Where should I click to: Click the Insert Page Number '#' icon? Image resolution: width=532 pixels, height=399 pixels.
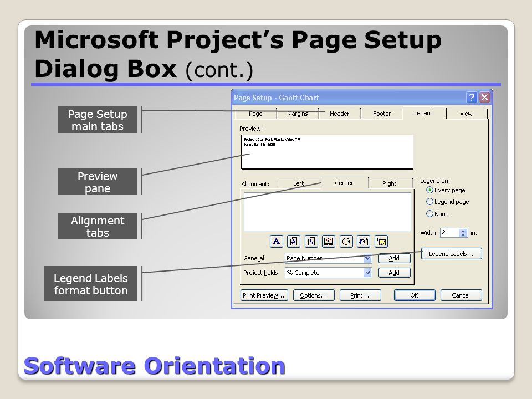click(x=294, y=241)
